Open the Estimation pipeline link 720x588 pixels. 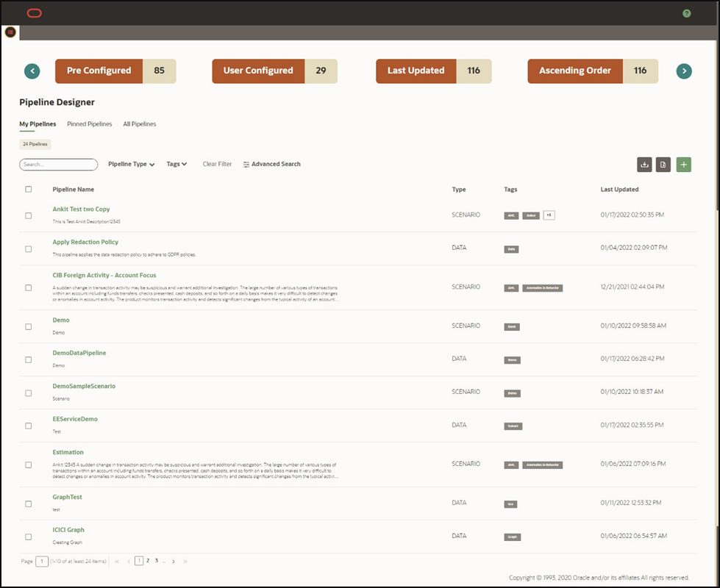click(x=68, y=452)
